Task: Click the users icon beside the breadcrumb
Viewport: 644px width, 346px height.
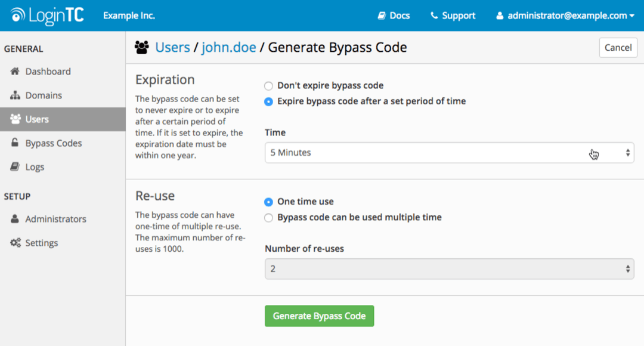Action: tap(142, 47)
